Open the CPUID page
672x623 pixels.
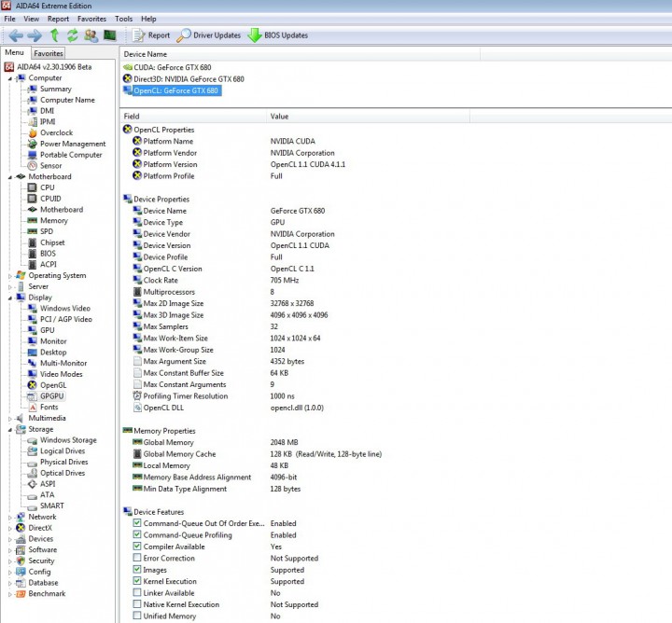(x=50, y=199)
